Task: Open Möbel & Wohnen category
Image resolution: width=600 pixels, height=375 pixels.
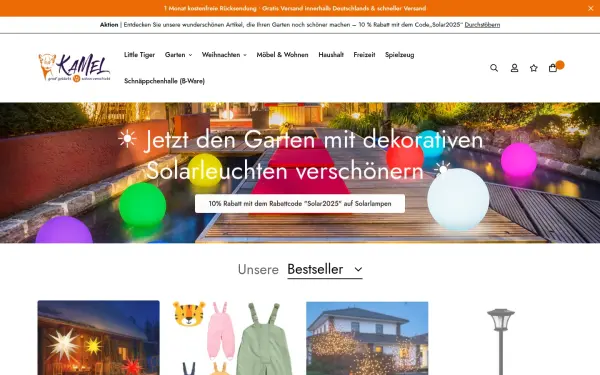Action: [282, 55]
